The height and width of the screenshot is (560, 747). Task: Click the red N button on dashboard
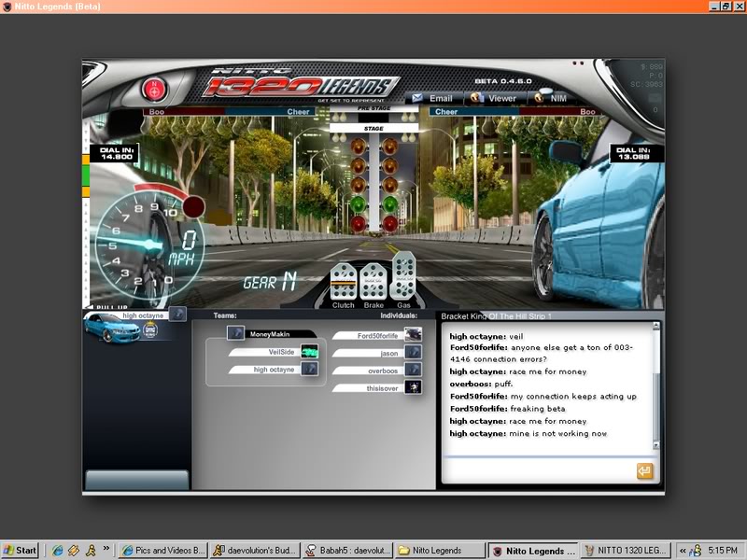coord(154,89)
